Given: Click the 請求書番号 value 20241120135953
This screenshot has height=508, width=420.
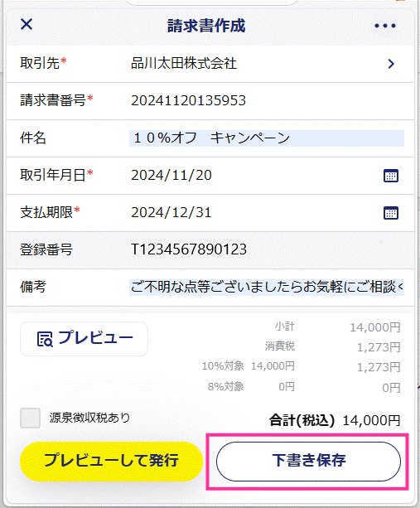Looking at the screenshot, I should [189, 101].
